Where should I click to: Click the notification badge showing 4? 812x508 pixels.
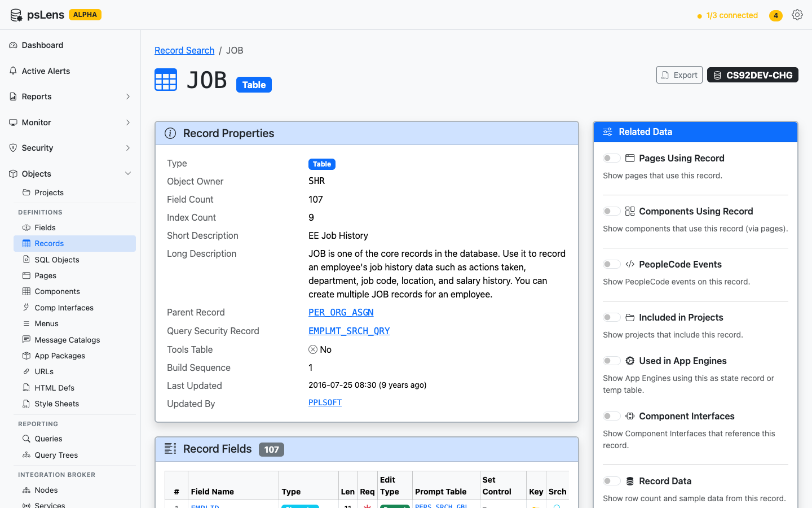pos(776,16)
